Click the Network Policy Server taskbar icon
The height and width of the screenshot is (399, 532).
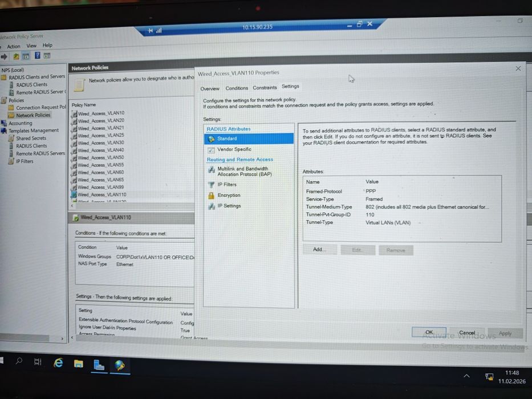119,366
